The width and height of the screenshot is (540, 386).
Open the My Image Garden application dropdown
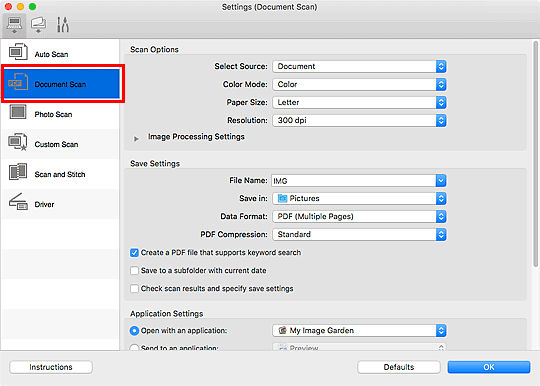359,331
